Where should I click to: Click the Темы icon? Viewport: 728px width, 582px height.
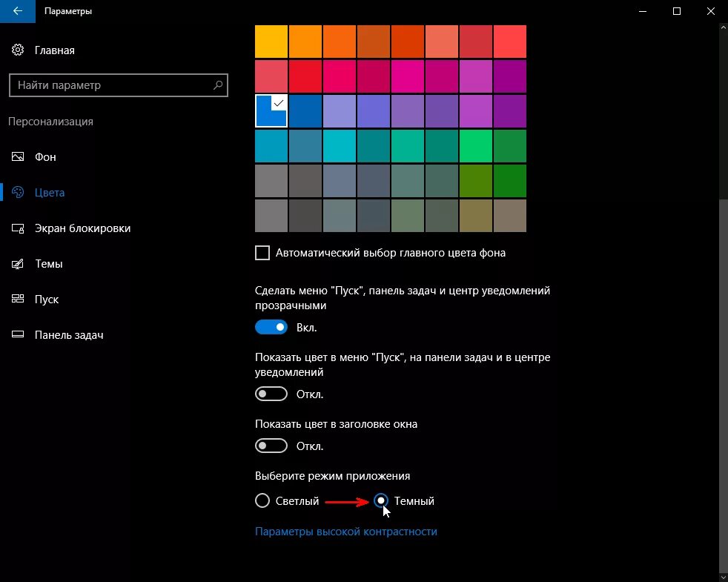coord(18,264)
